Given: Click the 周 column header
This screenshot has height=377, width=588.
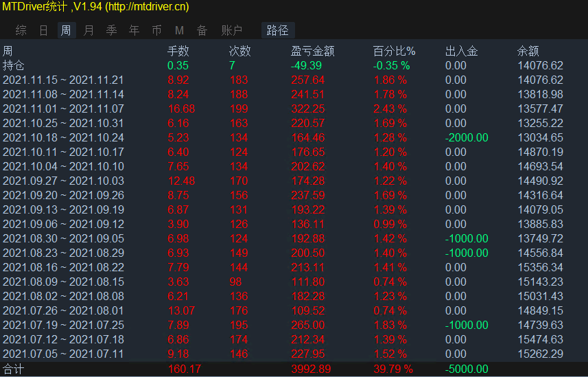Looking at the screenshot, I should pos(8,51).
